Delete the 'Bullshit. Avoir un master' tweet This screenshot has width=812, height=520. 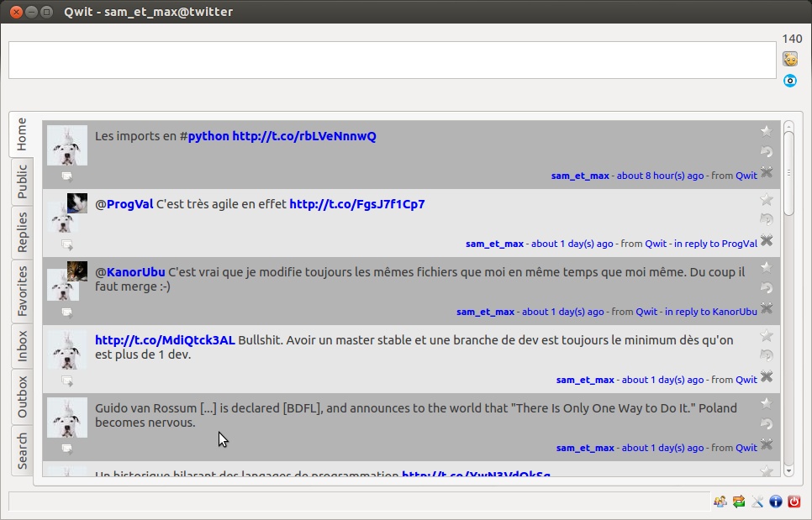(767, 376)
